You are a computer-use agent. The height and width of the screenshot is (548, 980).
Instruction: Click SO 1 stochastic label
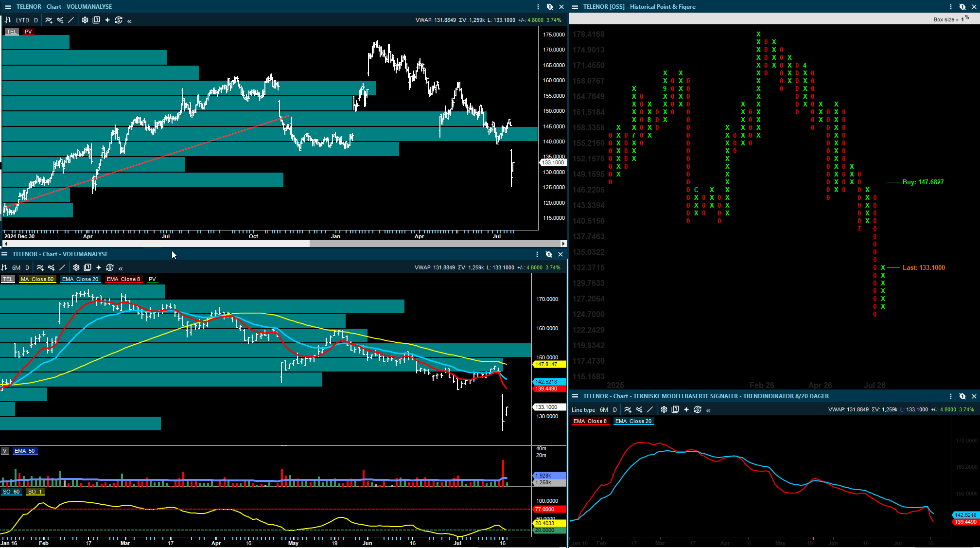[x=35, y=492]
